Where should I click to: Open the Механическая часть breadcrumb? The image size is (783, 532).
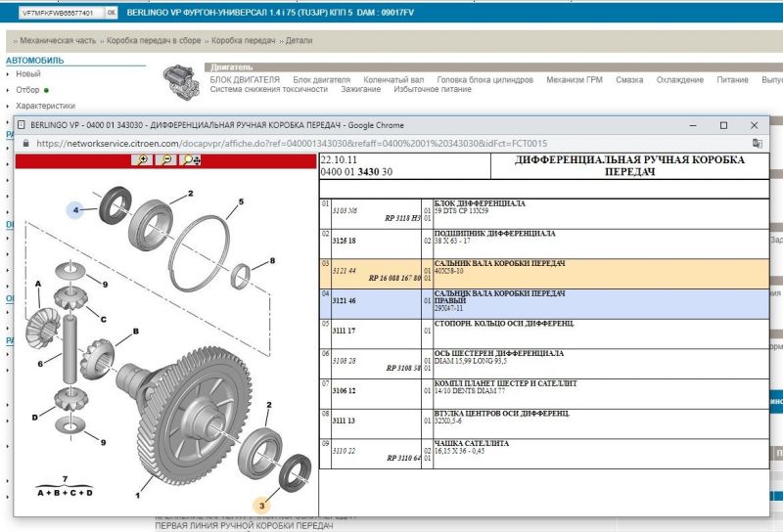click(58, 42)
